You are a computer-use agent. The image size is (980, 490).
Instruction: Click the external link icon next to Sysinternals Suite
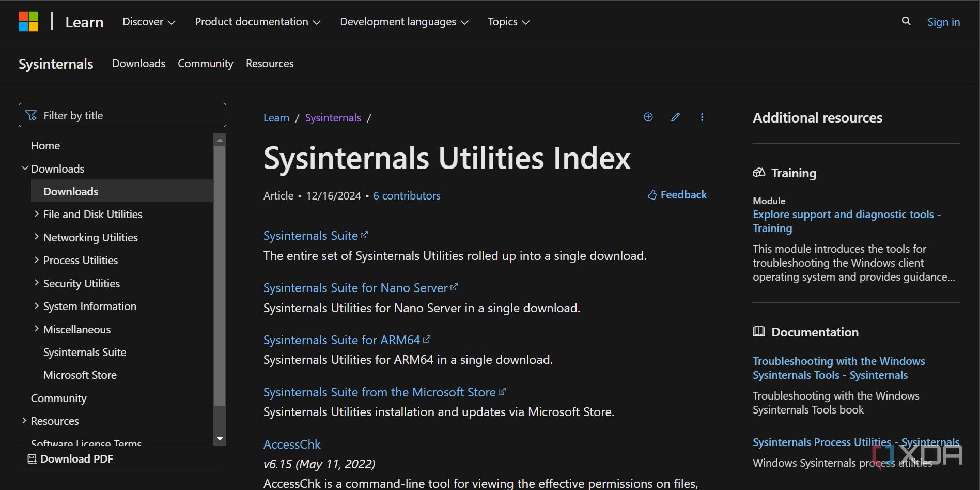coord(365,234)
